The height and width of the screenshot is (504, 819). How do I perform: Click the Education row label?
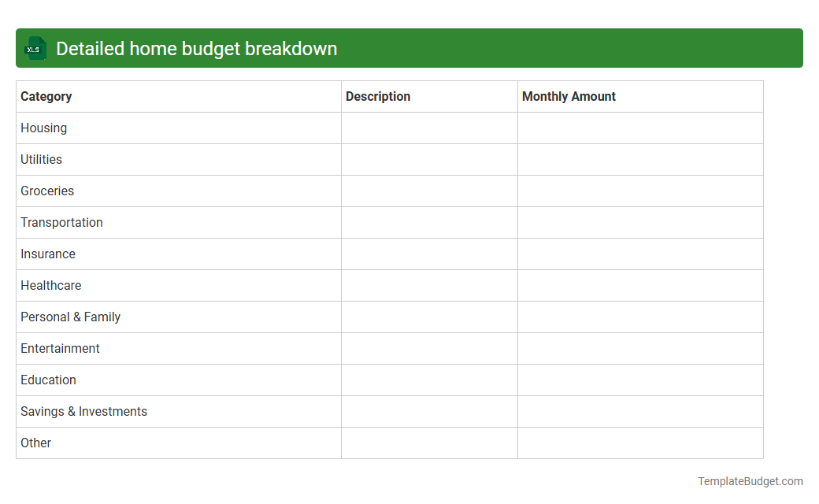point(48,380)
